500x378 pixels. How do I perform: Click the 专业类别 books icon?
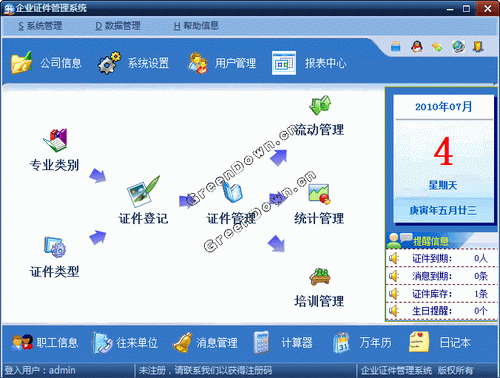tap(55, 140)
